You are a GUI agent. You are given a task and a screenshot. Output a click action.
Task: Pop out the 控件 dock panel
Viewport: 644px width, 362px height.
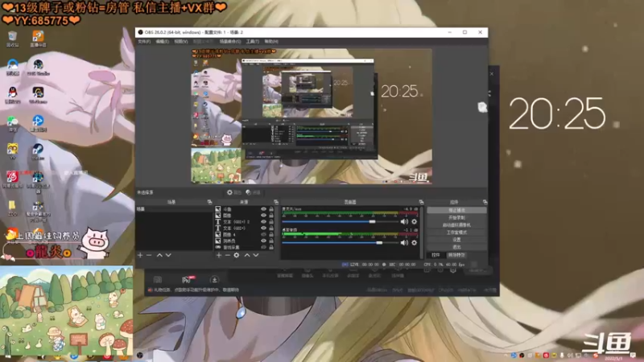[485, 202]
